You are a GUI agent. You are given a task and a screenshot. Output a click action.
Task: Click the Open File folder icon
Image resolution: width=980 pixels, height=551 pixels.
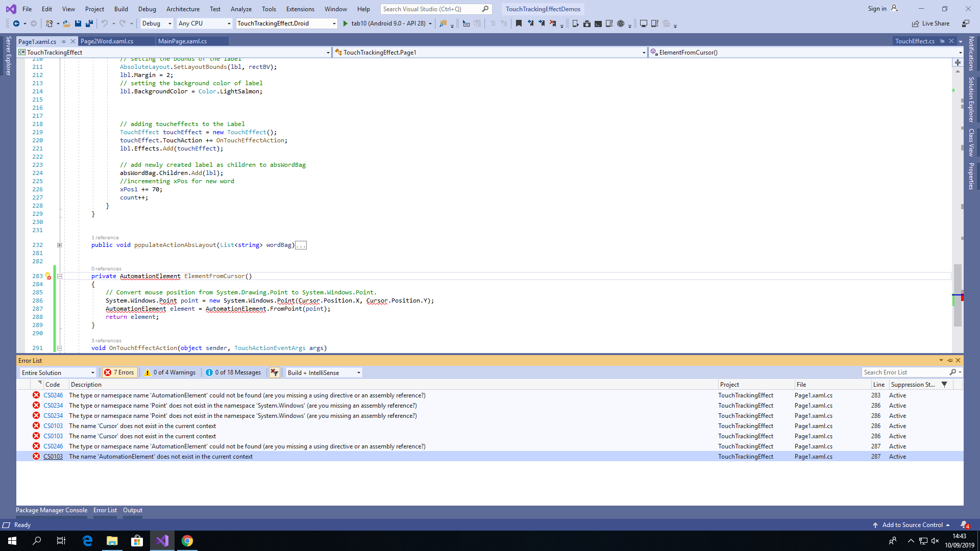coord(66,23)
